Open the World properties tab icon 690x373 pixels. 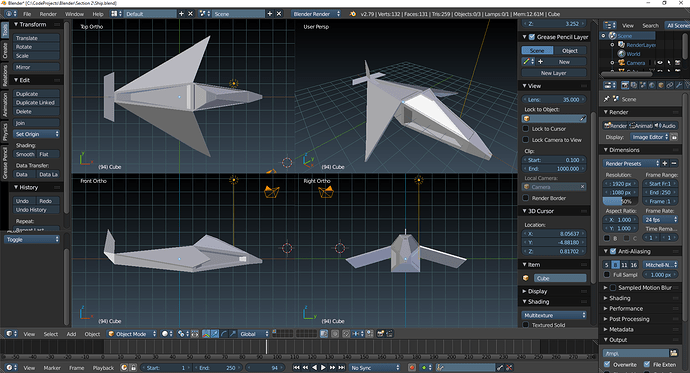point(652,85)
